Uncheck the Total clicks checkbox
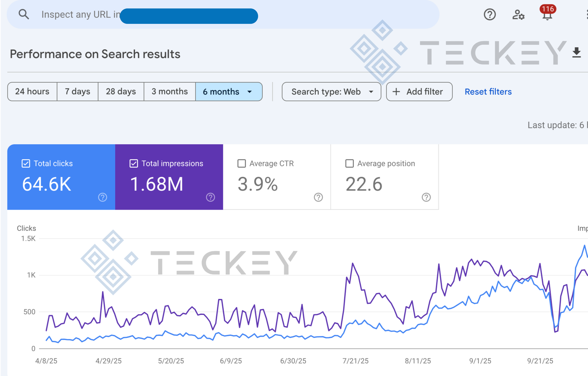The height and width of the screenshot is (376, 588). coord(26,163)
